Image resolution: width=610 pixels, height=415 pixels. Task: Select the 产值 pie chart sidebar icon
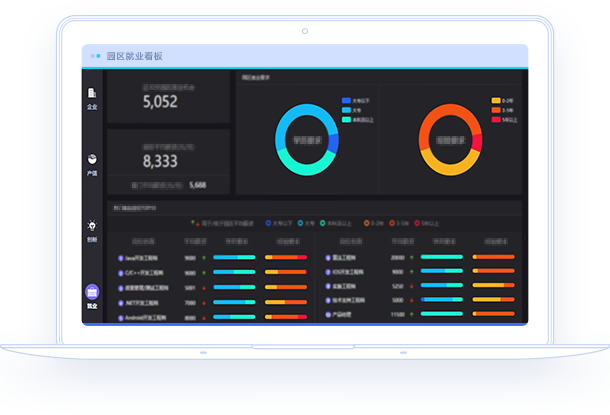point(92,161)
